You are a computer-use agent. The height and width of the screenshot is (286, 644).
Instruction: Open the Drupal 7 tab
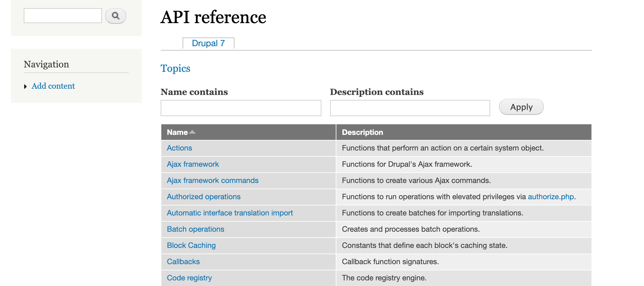[x=208, y=43]
